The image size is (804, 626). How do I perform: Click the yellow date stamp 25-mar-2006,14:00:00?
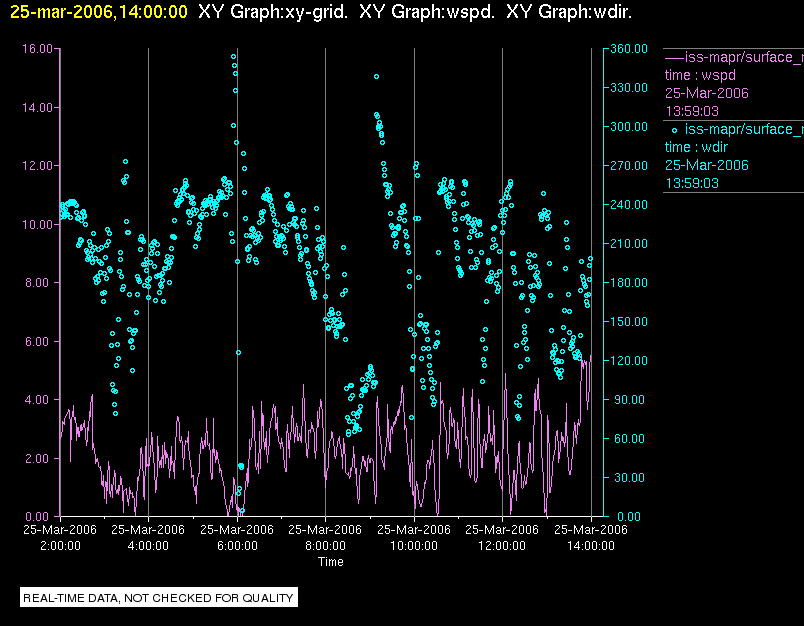pos(99,12)
